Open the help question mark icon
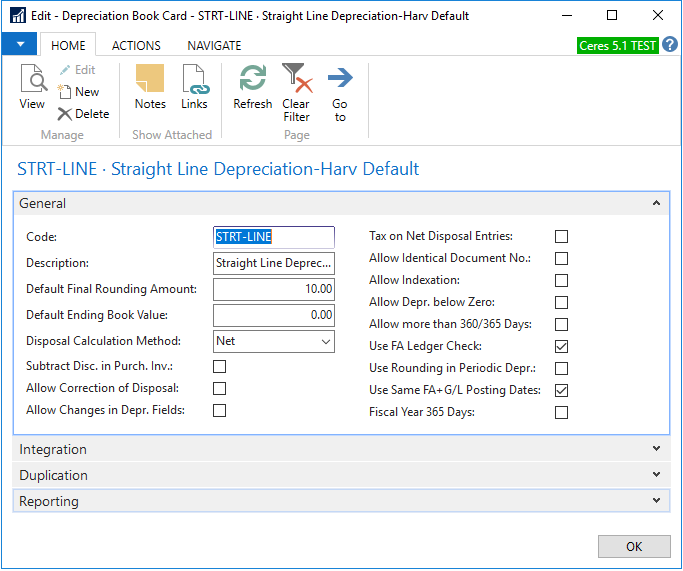The image size is (683, 571). point(670,46)
